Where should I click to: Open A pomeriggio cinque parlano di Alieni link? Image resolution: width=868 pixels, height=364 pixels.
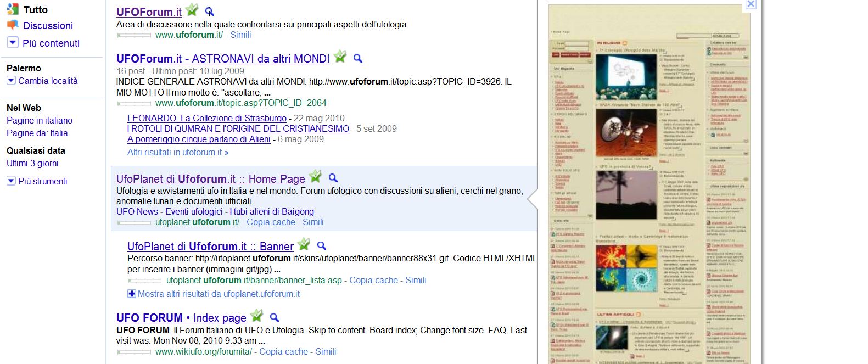199,139
